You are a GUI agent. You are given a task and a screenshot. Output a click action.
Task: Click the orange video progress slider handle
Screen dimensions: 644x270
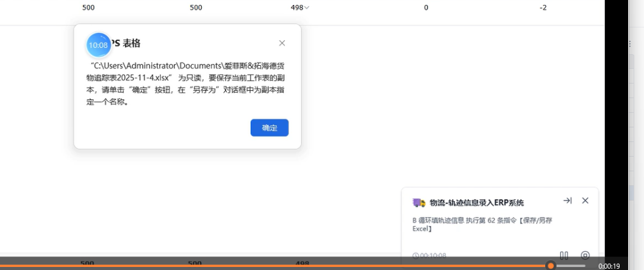tap(551, 266)
